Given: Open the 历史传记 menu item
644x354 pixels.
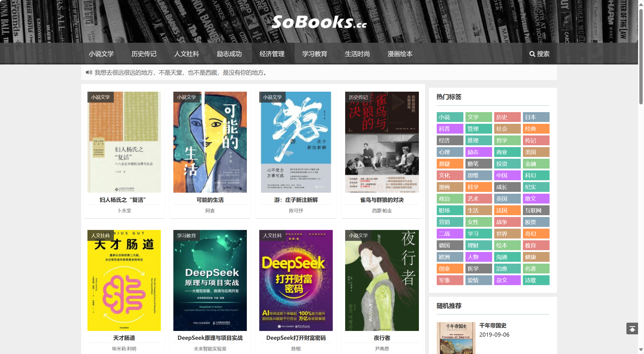Looking at the screenshot, I should pyautogui.click(x=144, y=54).
